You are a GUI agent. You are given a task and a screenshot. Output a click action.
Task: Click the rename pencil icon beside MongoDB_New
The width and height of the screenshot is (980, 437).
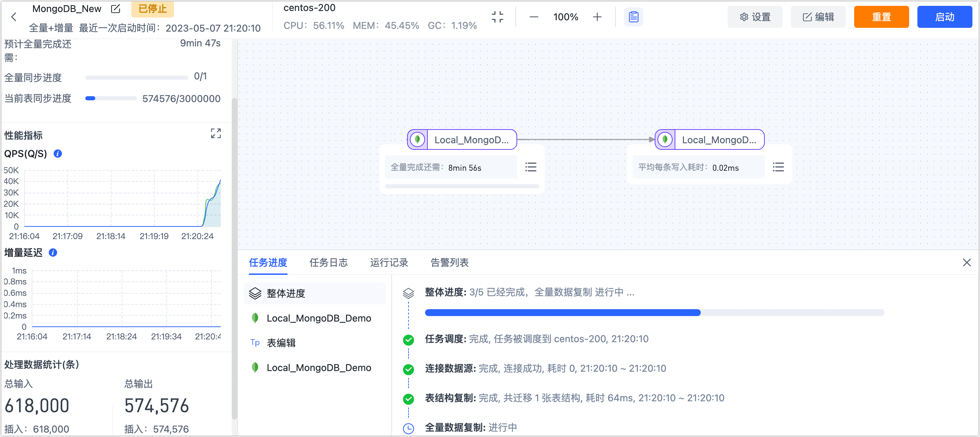point(115,9)
